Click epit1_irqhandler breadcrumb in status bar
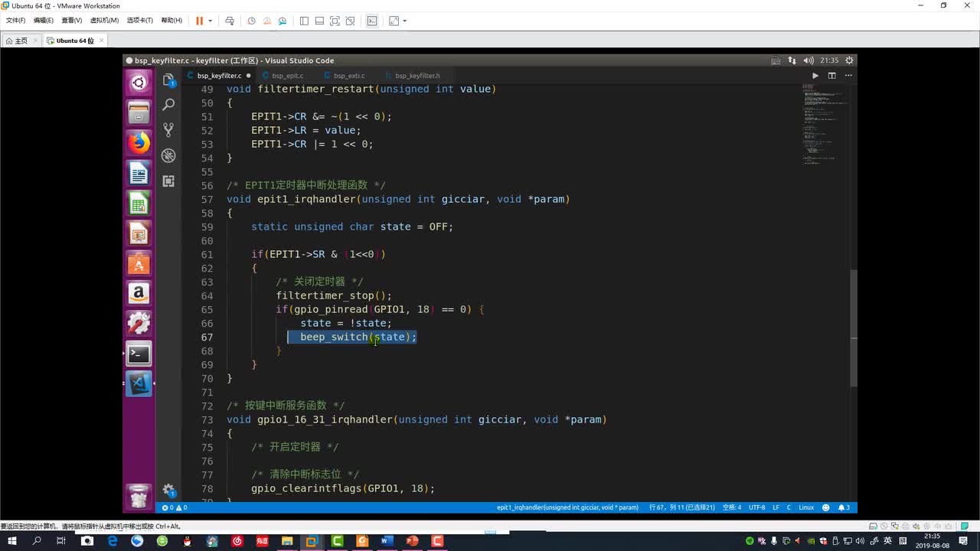Image resolution: width=980 pixels, height=551 pixels. pos(567,507)
